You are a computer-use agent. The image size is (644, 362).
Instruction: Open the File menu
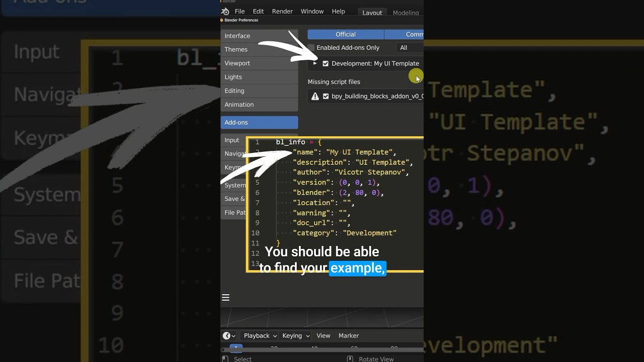click(239, 12)
